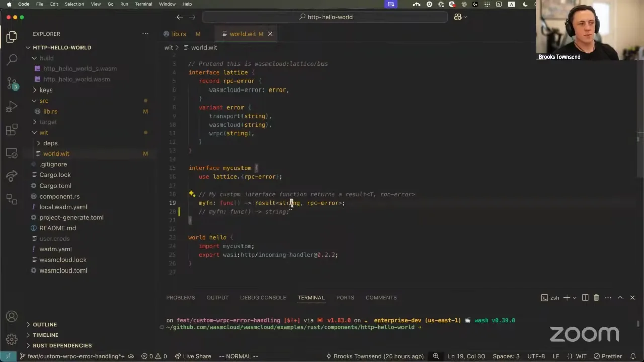Expand the keys folder
Viewport: 644px width, 362px height.
pos(34,90)
